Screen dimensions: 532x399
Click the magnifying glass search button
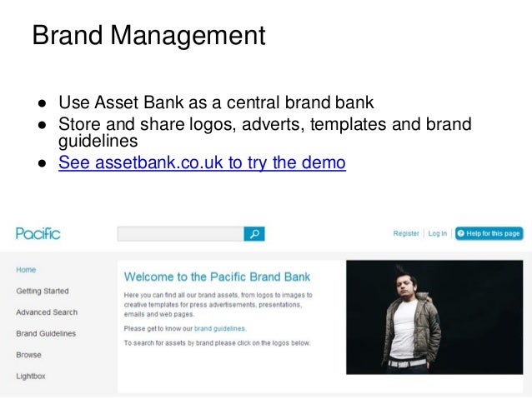click(254, 234)
